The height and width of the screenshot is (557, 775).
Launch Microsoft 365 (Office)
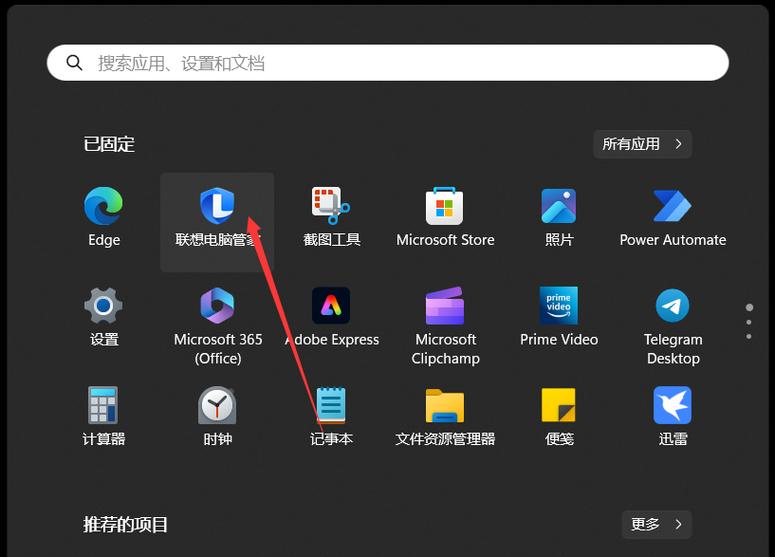[217, 325]
